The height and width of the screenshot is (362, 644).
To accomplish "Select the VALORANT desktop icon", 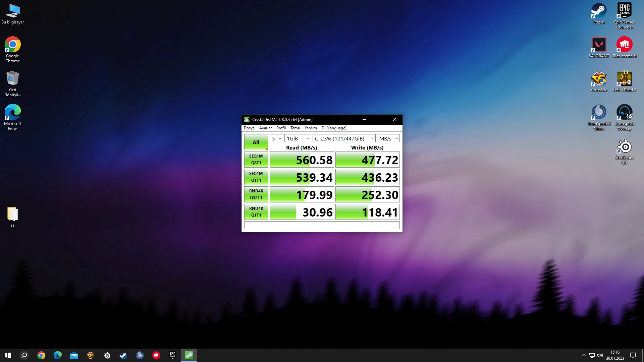I will click(x=599, y=48).
